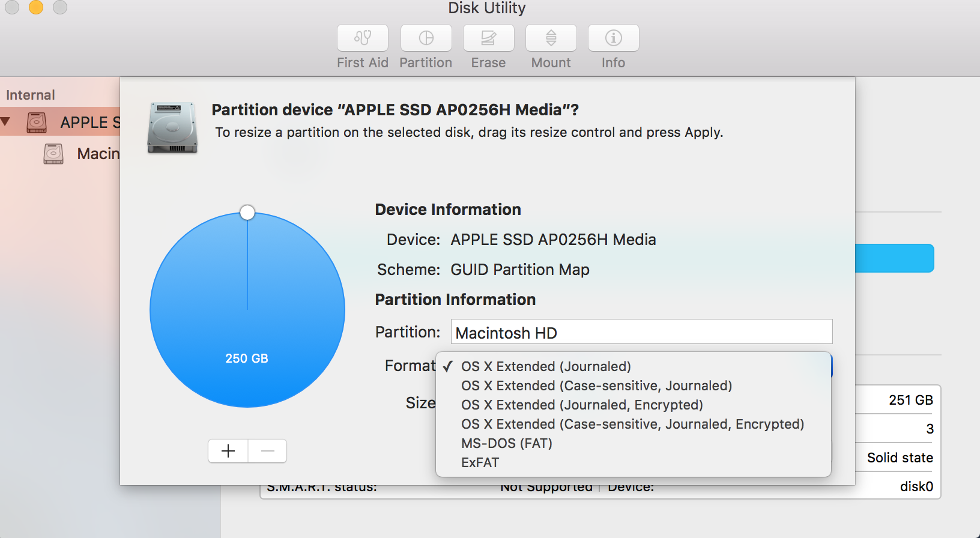Choose OS X Extended (Journaled) format
This screenshot has width=980, height=538.
tap(634, 366)
